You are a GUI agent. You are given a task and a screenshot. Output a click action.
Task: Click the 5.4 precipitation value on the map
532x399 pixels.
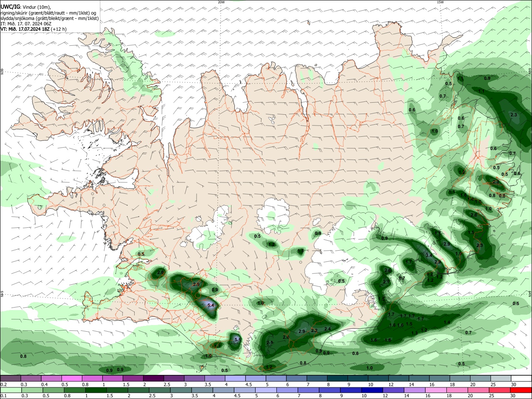[x=211, y=305]
